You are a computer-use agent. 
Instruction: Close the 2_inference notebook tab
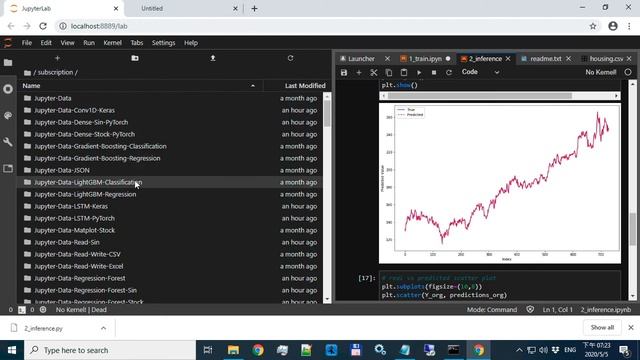[508, 59]
